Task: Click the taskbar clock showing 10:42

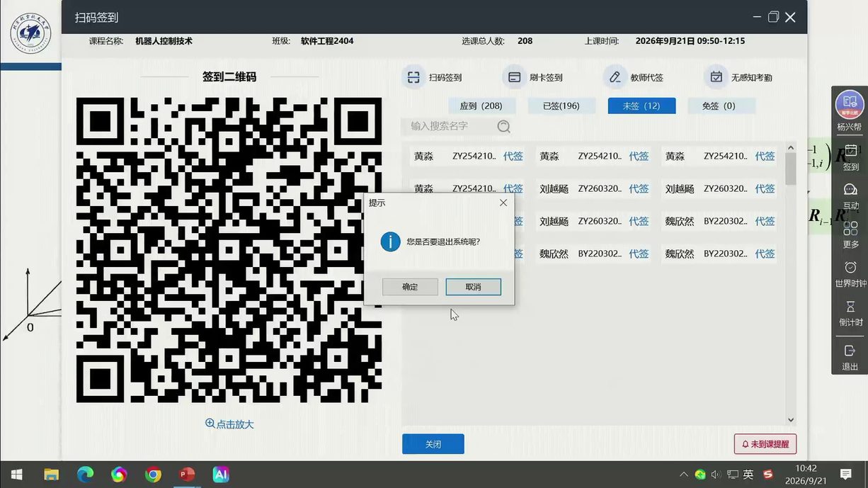Action: (x=806, y=475)
